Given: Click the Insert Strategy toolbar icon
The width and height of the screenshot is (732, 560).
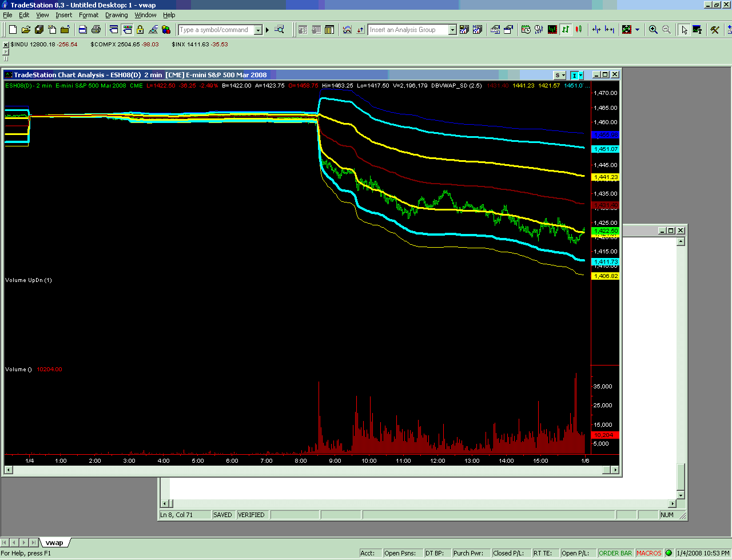Looking at the screenshot, I should click(360, 30).
